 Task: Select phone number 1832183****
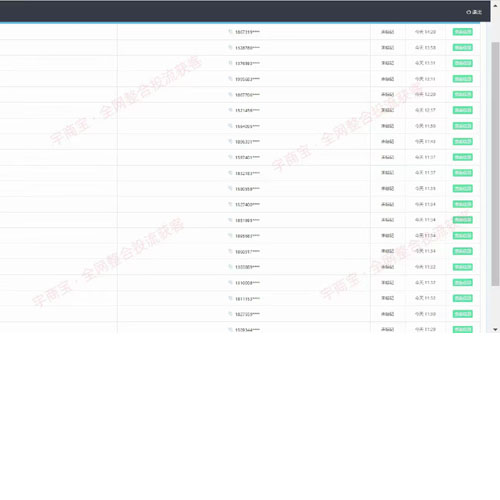pyautogui.click(x=247, y=173)
